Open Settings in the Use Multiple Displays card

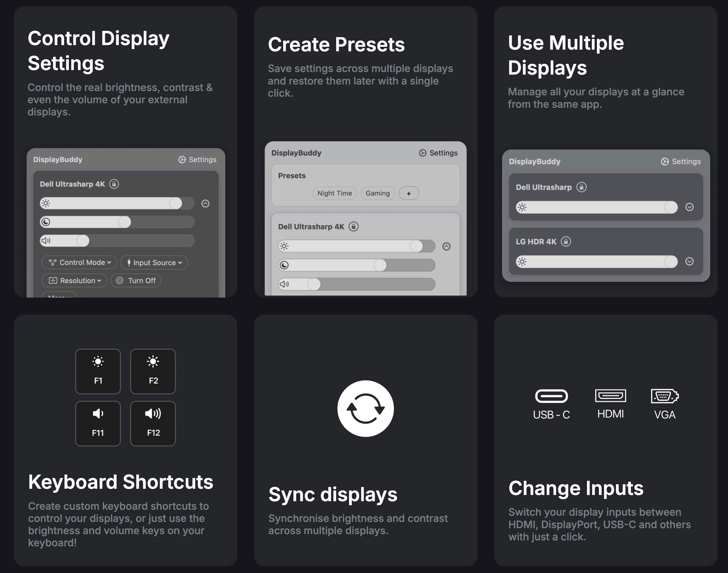(x=681, y=162)
